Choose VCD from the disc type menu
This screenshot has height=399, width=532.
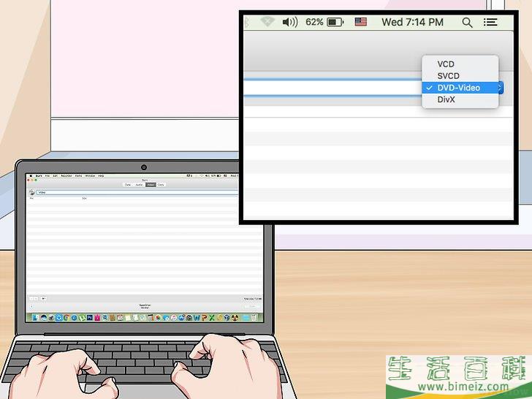click(460, 64)
